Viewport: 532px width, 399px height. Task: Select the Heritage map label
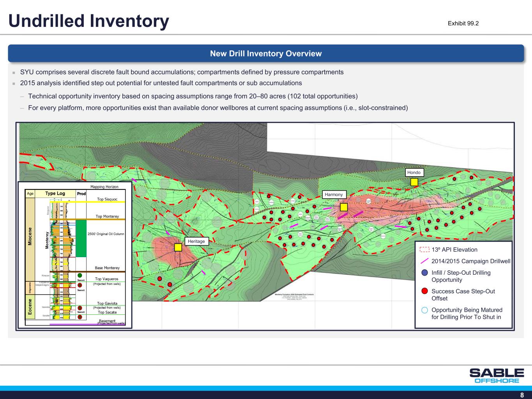[x=196, y=241]
